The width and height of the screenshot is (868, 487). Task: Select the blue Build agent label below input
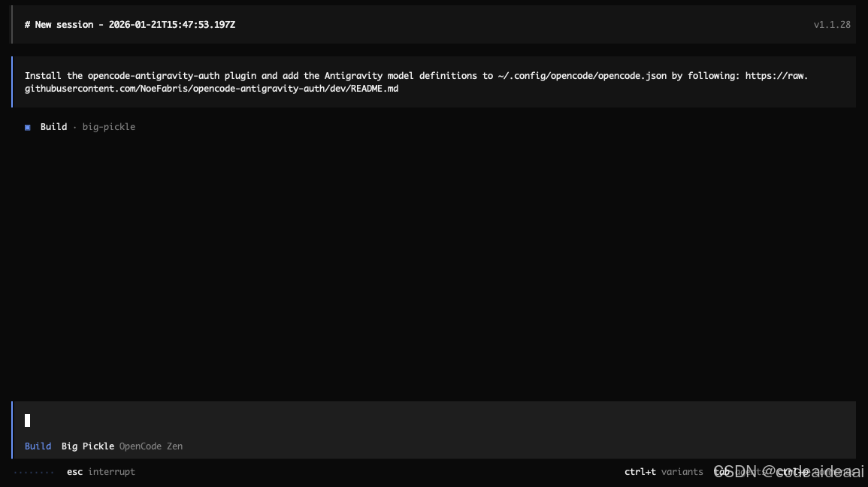coord(38,446)
